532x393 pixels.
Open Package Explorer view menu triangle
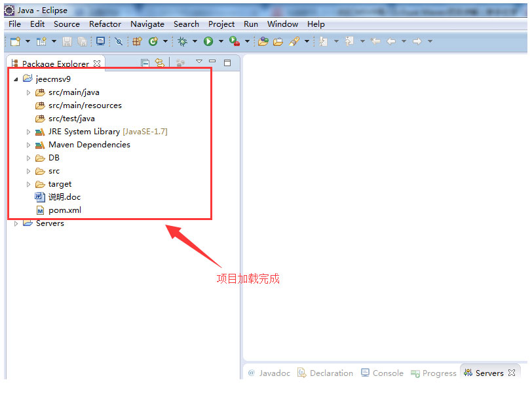coord(199,62)
